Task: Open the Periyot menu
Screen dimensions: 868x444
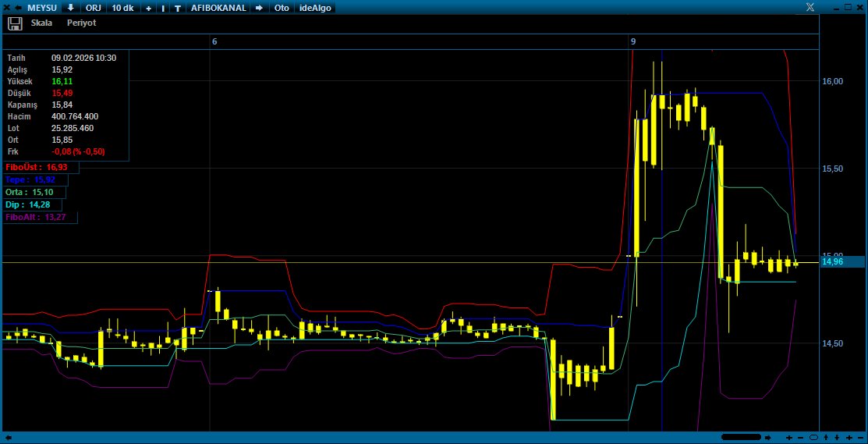Action: (x=81, y=23)
